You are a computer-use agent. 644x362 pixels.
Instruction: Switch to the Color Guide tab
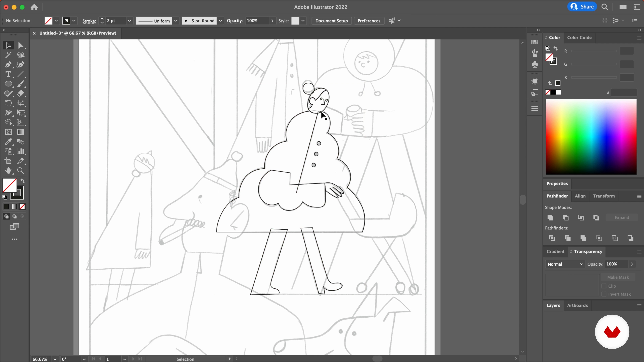[x=579, y=38]
